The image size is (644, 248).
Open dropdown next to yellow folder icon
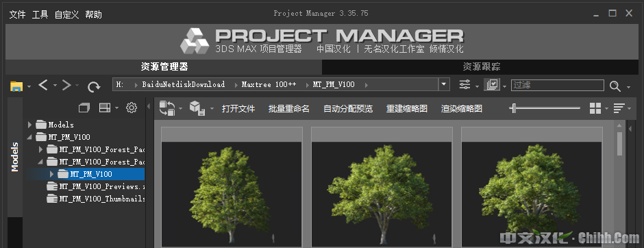coord(29,86)
